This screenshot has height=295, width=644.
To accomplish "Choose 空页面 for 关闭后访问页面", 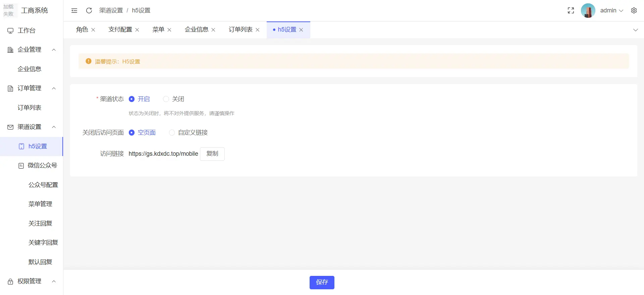I will click(142, 133).
